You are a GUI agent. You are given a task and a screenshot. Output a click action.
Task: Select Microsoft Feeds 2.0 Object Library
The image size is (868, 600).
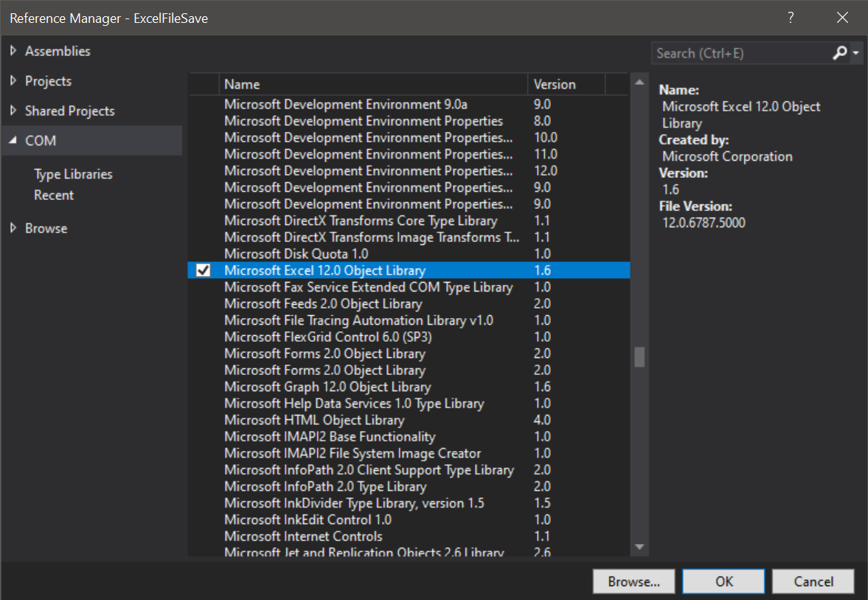pyautogui.click(x=409, y=303)
